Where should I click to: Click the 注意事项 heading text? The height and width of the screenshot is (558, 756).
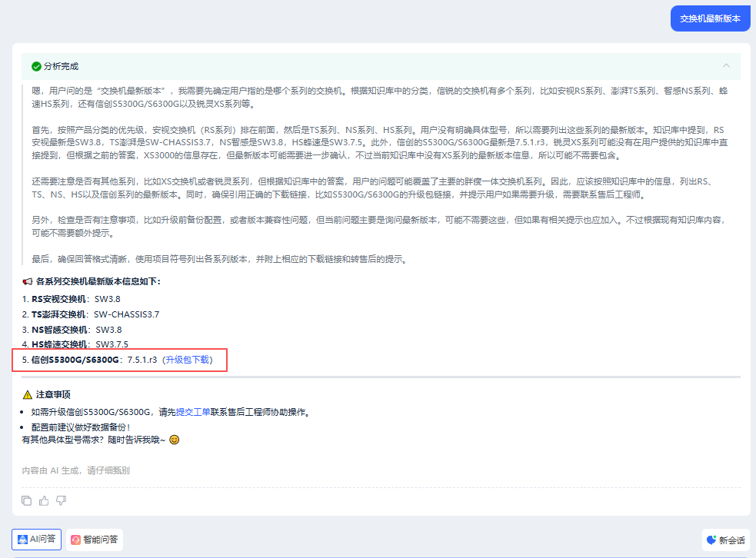pyautogui.click(x=53, y=394)
